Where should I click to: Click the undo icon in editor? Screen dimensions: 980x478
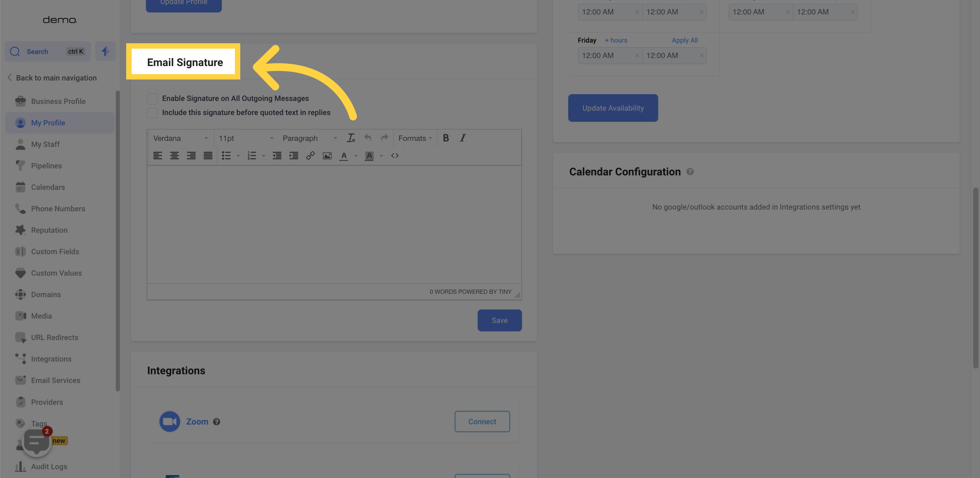coord(367,138)
